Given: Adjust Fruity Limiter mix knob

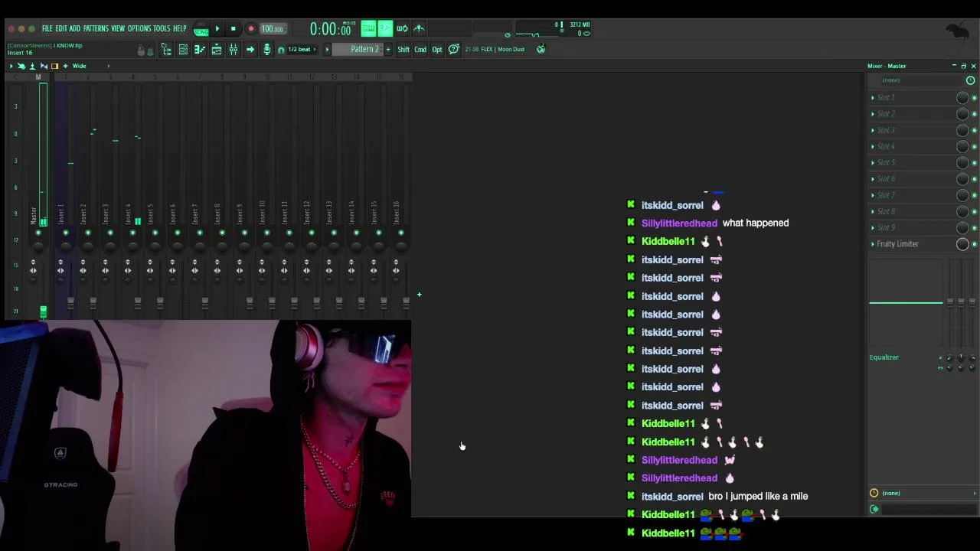Looking at the screenshot, I should coord(962,244).
